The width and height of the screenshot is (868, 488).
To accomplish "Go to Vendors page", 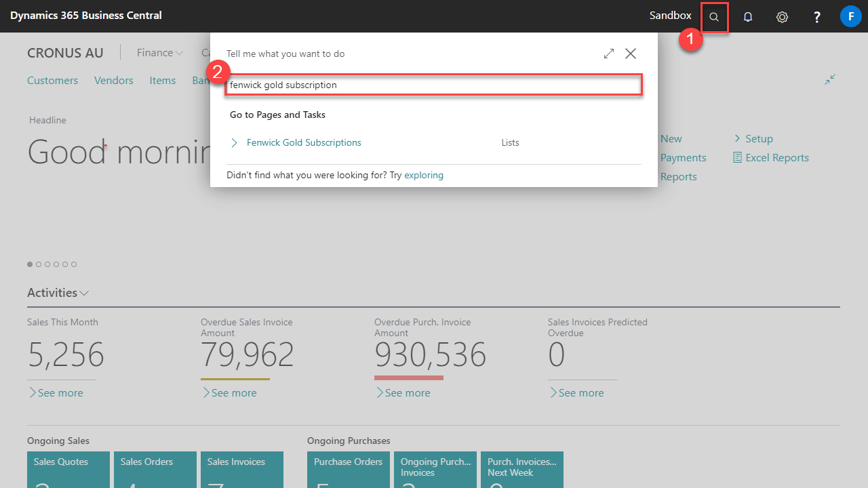I will 114,80.
